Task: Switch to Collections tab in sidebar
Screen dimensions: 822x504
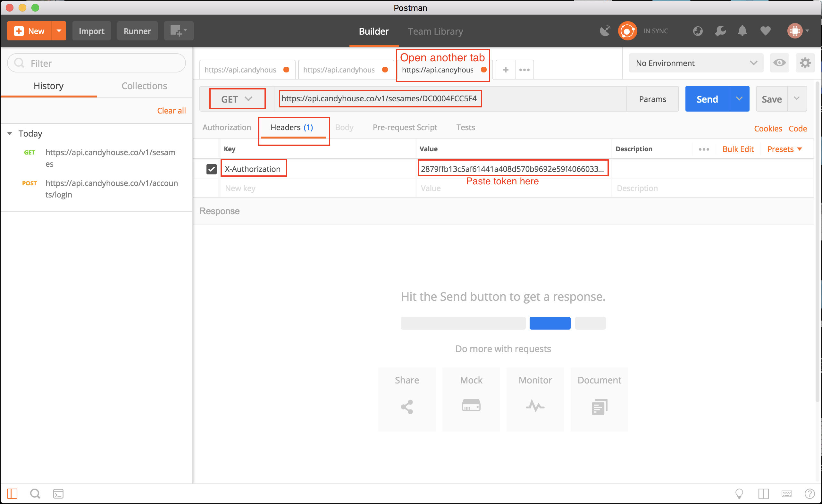Action: click(144, 86)
